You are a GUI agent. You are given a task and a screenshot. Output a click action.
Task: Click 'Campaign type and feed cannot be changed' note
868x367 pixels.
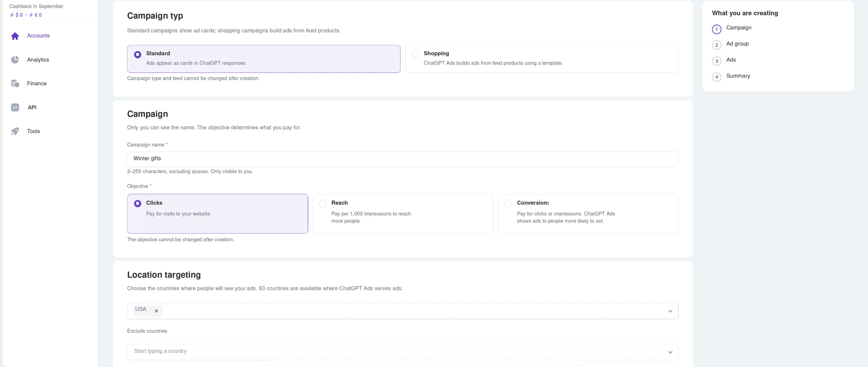point(193,78)
